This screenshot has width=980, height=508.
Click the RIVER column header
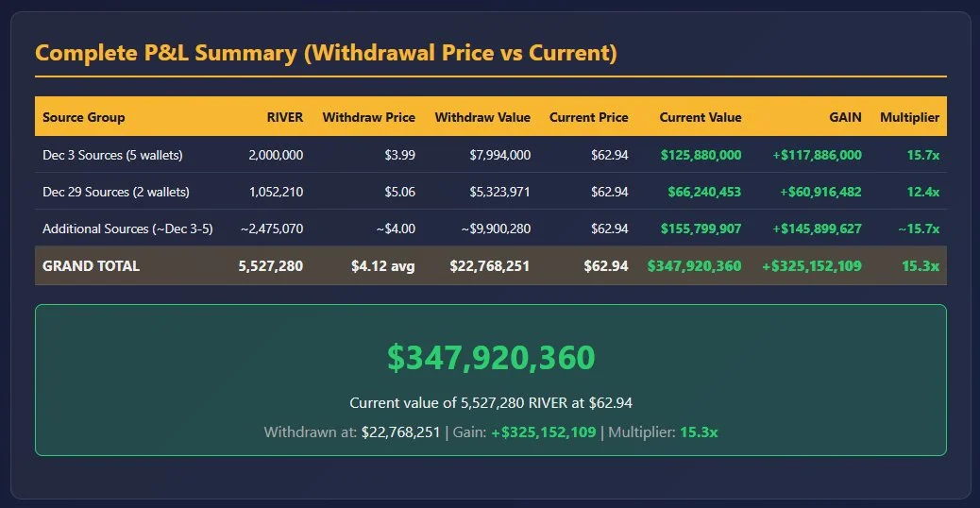(285, 117)
